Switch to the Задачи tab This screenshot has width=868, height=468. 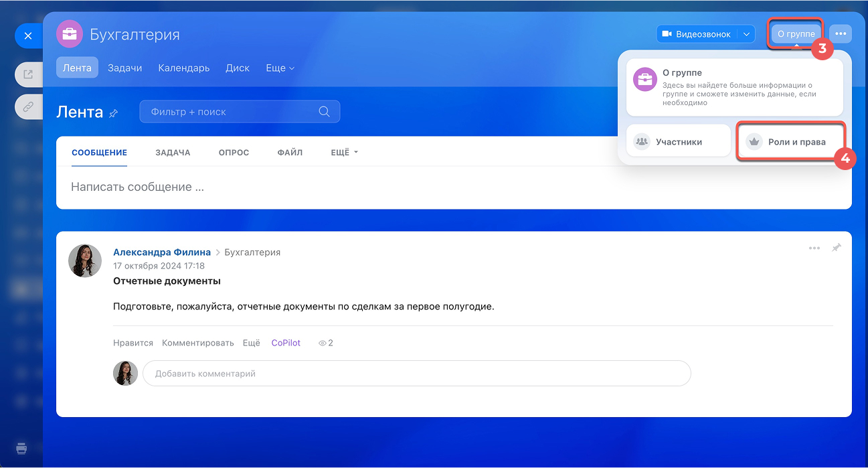[124, 68]
